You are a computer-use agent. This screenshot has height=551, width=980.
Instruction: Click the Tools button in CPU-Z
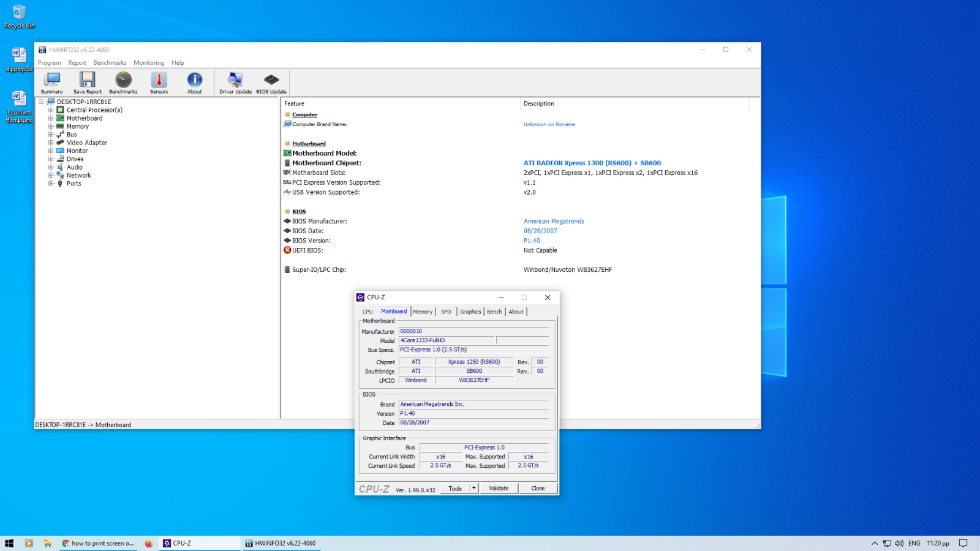(455, 489)
